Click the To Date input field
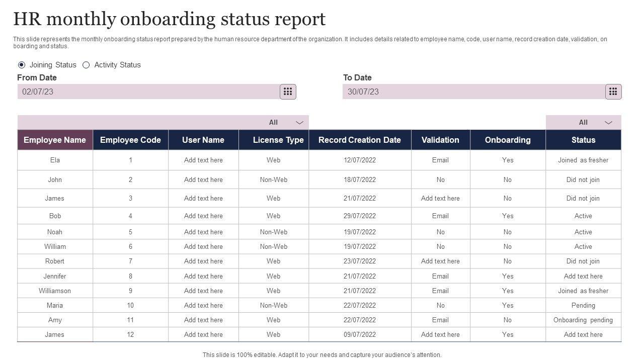644x362 pixels. (x=473, y=92)
